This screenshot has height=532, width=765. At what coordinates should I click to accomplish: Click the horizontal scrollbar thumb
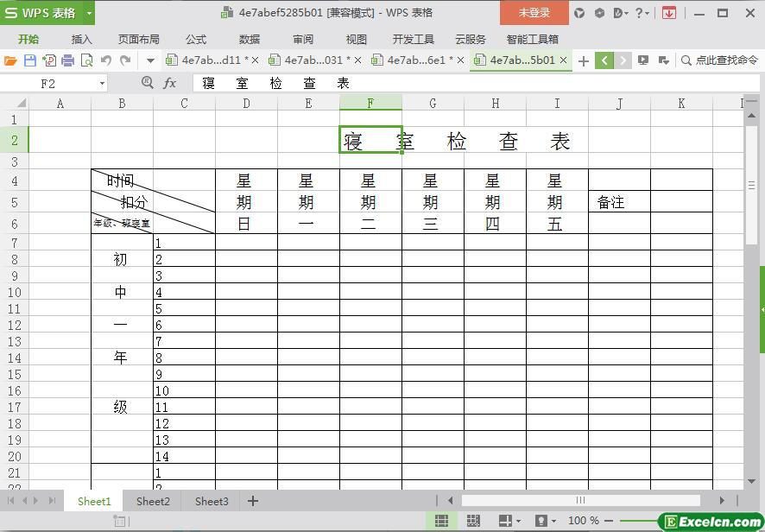click(580, 500)
